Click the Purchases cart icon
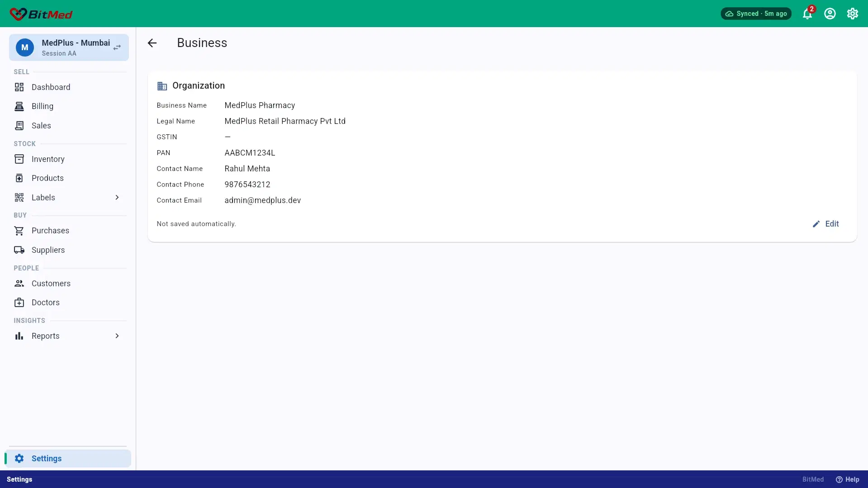 pos(19,231)
